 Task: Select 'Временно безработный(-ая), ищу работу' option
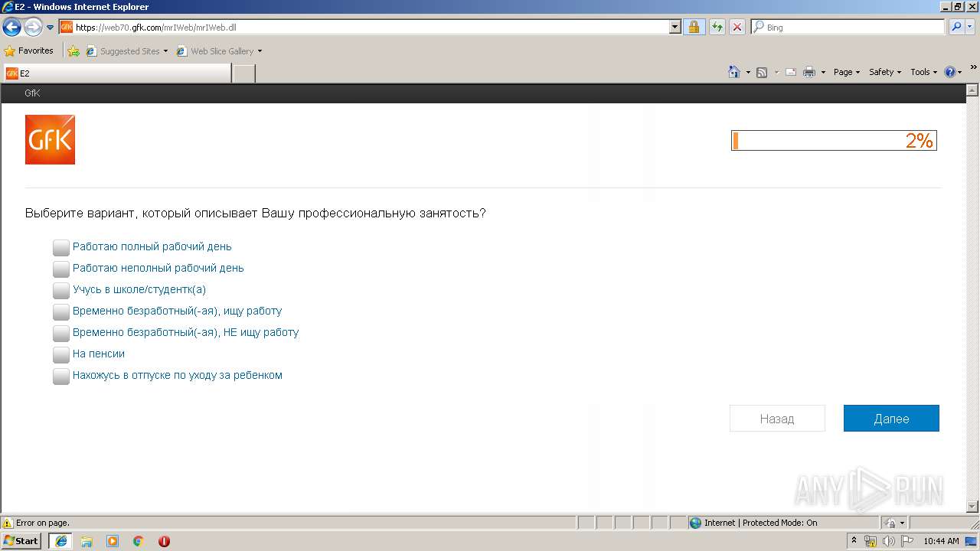pos(61,311)
